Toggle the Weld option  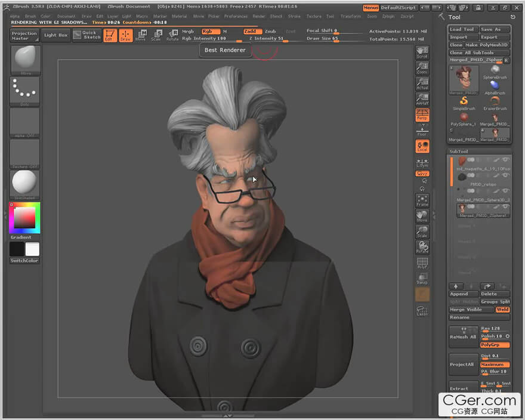503,310
